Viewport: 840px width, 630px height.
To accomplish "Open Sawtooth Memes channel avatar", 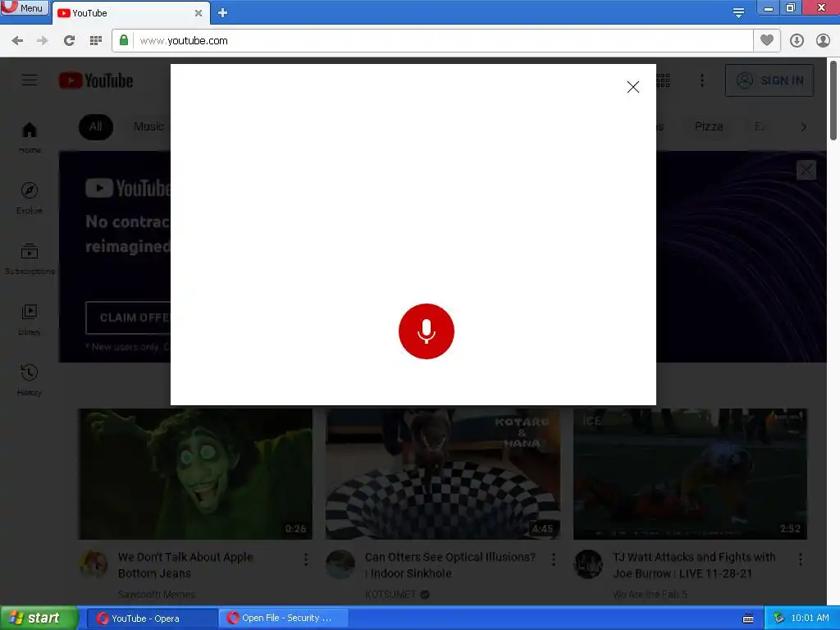I will [x=94, y=564].
